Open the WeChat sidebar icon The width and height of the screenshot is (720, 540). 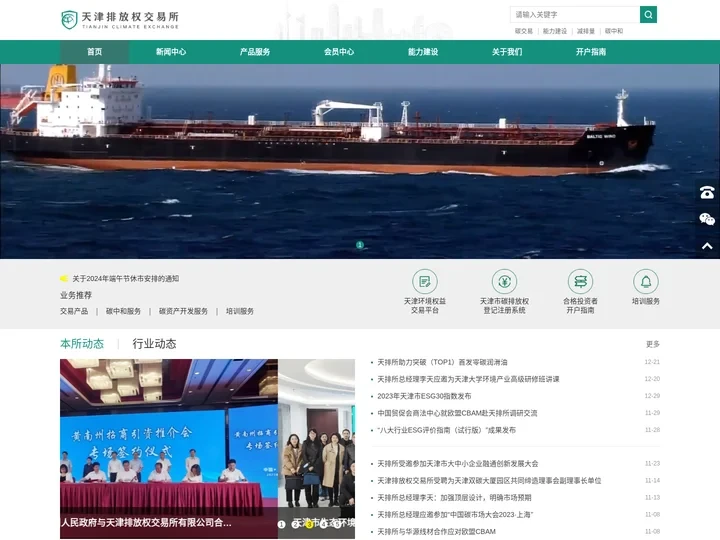(x=707, y=219)
